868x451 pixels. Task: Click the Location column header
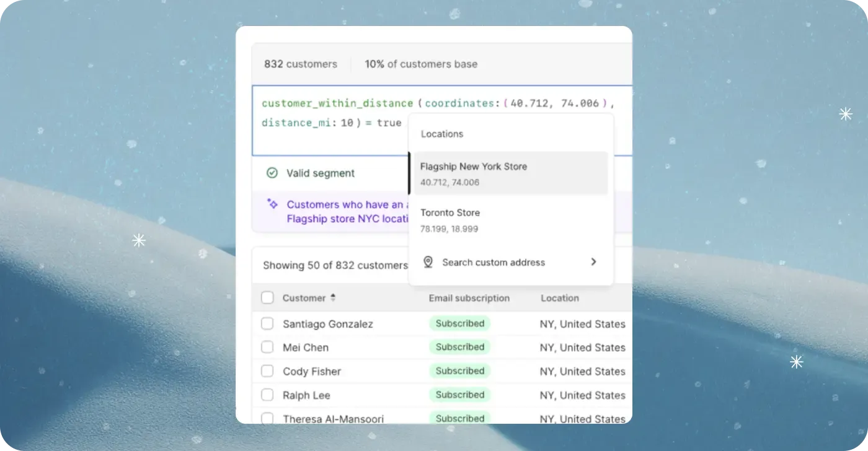pyautogui.click(x=559, y=298)
